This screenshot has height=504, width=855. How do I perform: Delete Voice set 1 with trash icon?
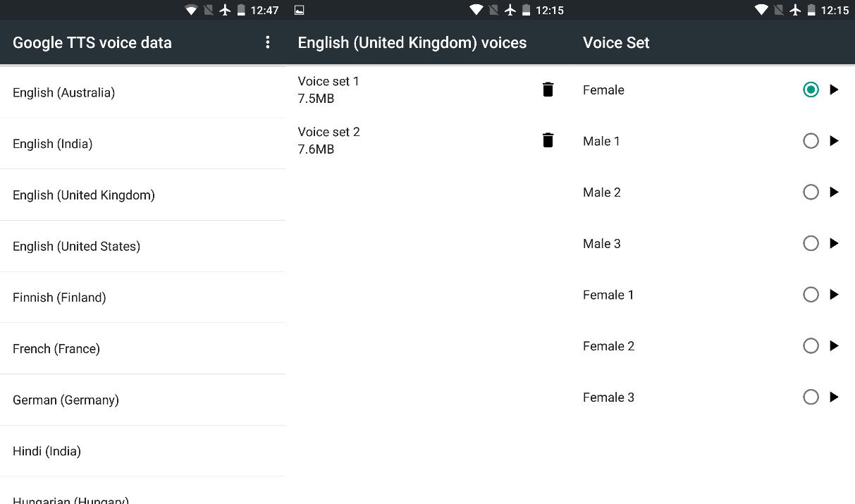pyautogui.click(x=548, y=90)
